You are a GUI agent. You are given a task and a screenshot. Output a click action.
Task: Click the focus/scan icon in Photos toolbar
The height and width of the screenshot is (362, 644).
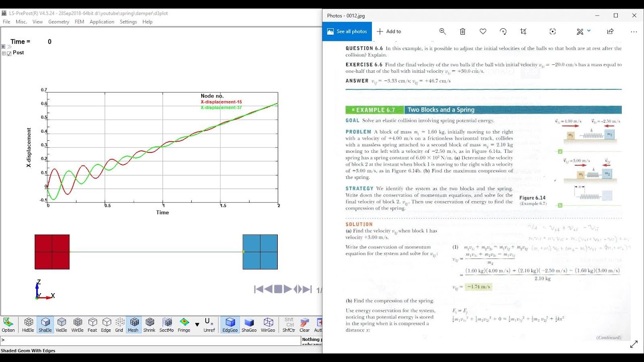pyautogui.click(x=552, y=31)
